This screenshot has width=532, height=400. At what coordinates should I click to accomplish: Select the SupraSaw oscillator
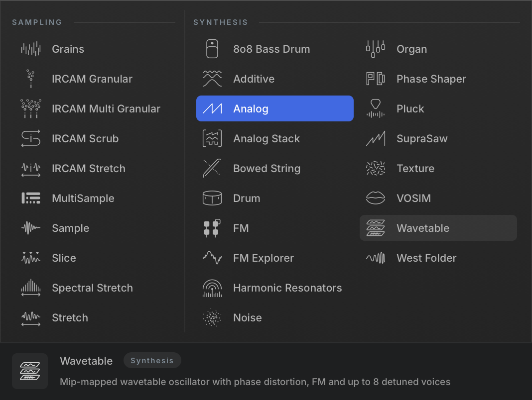(438, 138)
